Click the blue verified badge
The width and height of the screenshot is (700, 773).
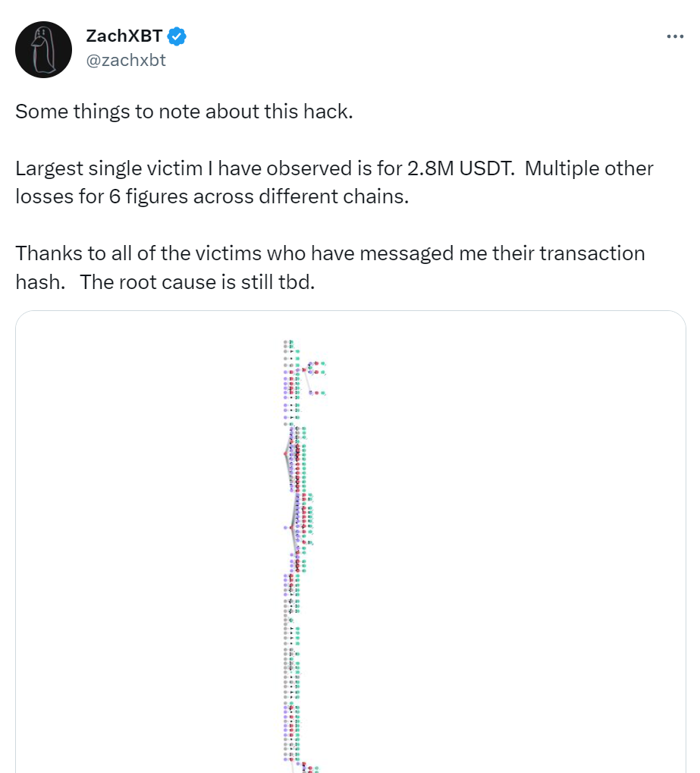(177, 36)
